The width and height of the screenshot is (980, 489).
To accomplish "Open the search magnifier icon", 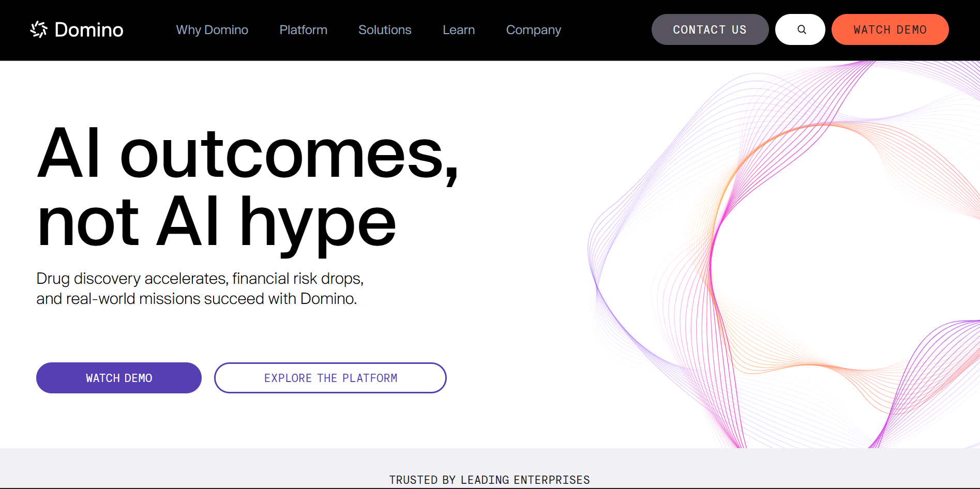I will click(801, 29).
